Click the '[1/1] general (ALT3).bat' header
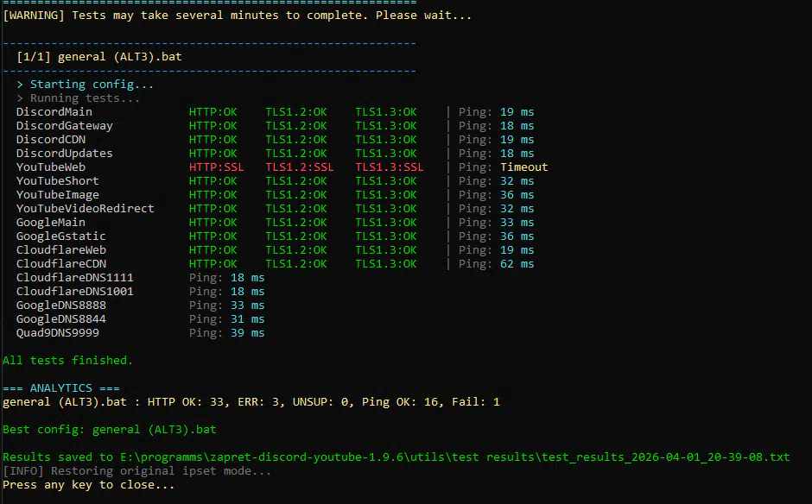 coord(98,57)
